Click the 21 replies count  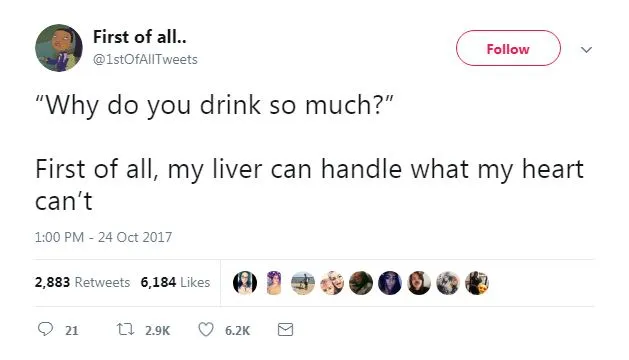point(72,331)
